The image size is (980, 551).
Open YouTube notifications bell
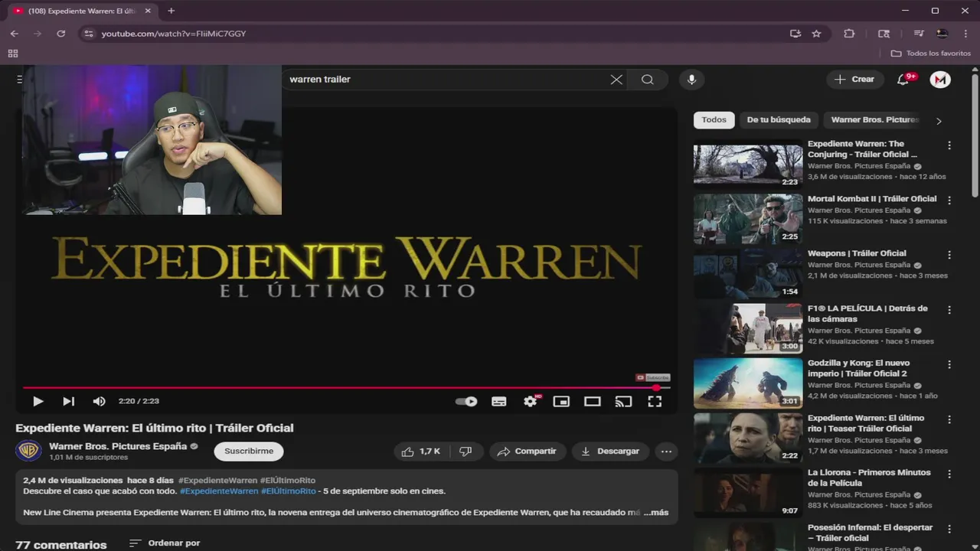pos(904,80)
